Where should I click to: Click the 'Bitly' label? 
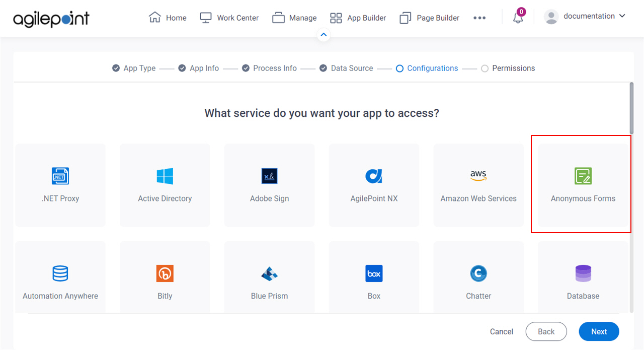(x=165, y=296)
